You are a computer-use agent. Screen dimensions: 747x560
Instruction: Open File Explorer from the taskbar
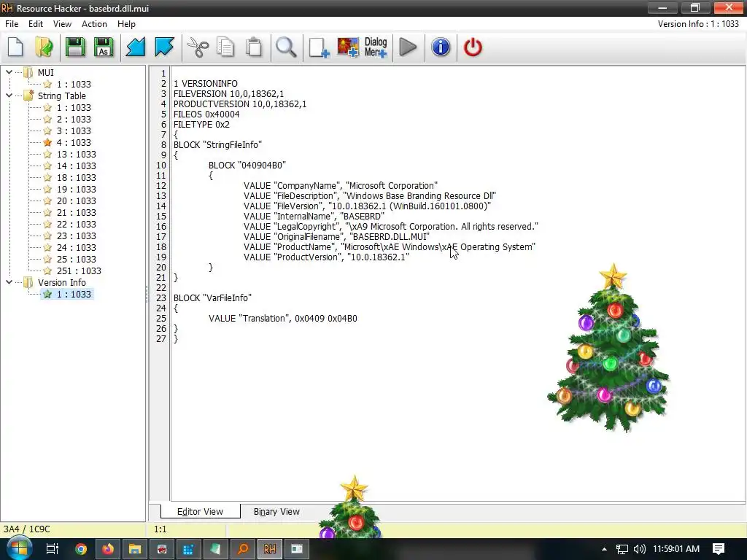tap(135, 549)
